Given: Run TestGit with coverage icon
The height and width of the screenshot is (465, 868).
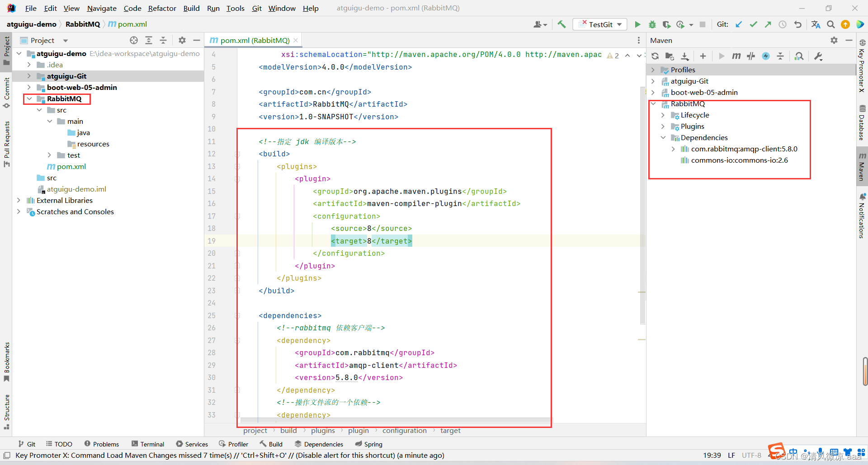Looking at the screenshot, I should [666, 24].
